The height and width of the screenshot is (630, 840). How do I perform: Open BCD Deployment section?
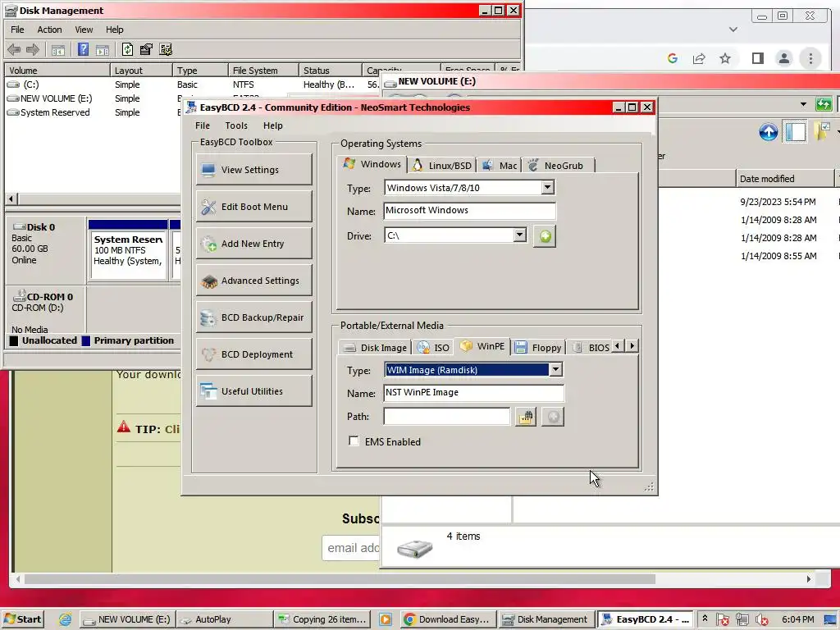pos(254,354)
